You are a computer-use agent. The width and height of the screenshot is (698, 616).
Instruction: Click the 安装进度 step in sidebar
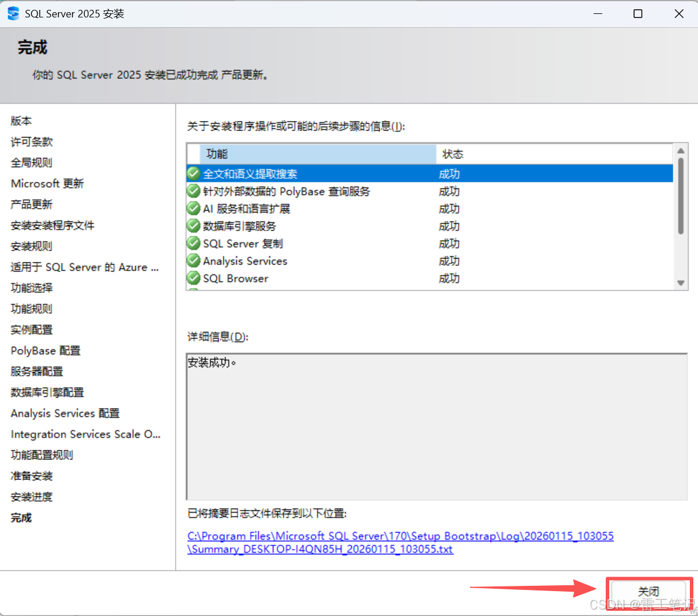tap(32, 497)
